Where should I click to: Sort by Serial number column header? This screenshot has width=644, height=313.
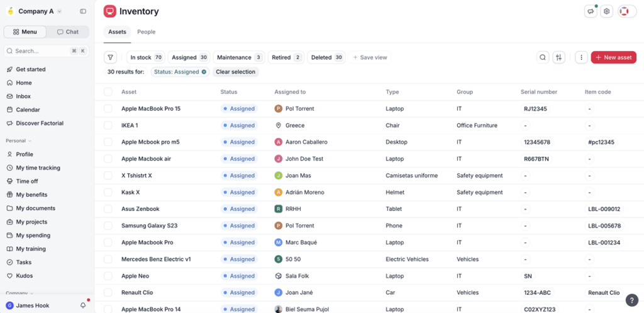coord(539,92)
